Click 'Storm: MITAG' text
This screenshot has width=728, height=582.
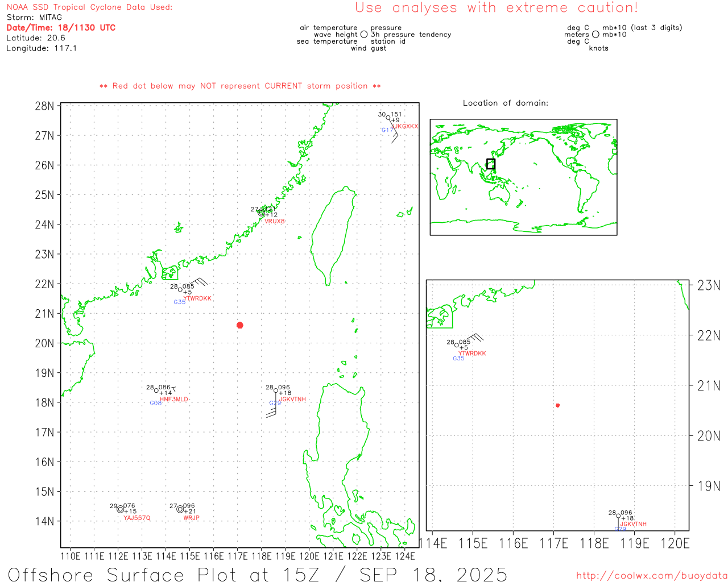(35, 18)
